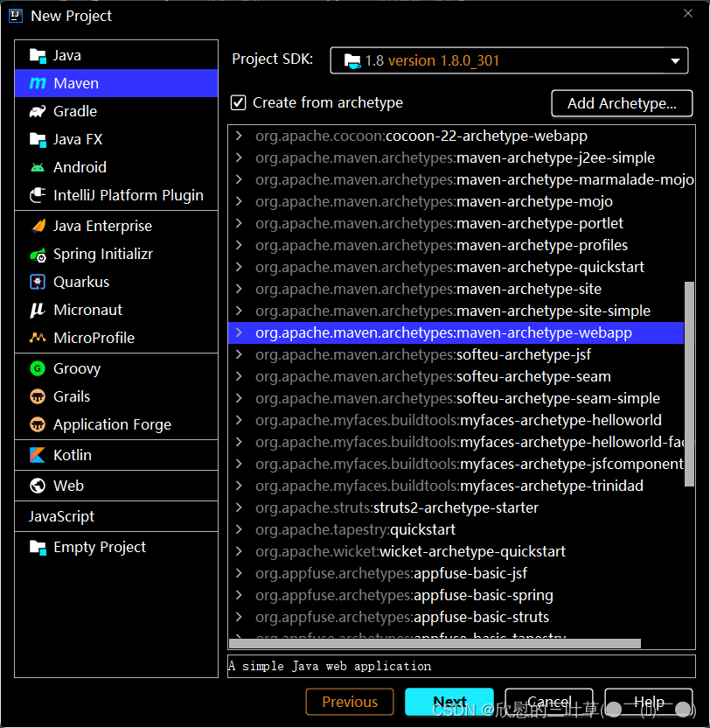710x728 pixels.
Task: Click the Micronaut mu icon
Action: (x=38, y=310)
